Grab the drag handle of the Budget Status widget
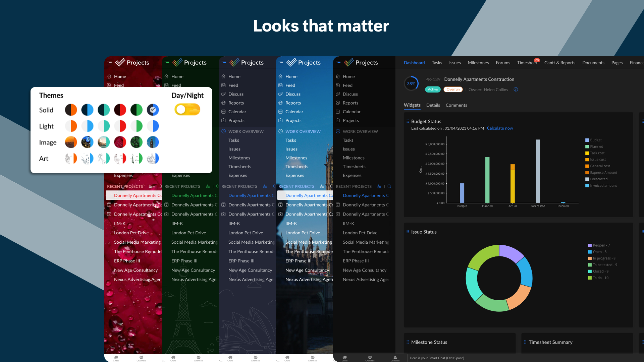644x362 pixels. point(408,121)
